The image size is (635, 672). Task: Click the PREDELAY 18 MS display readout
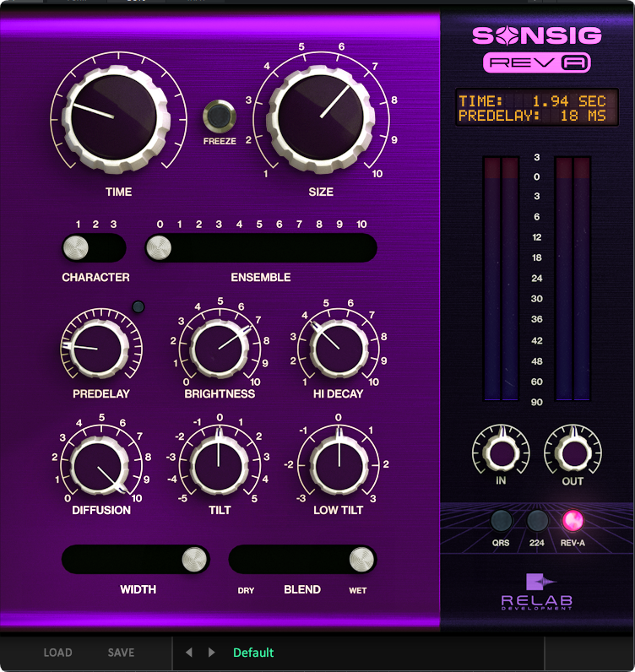pos(532,116)
